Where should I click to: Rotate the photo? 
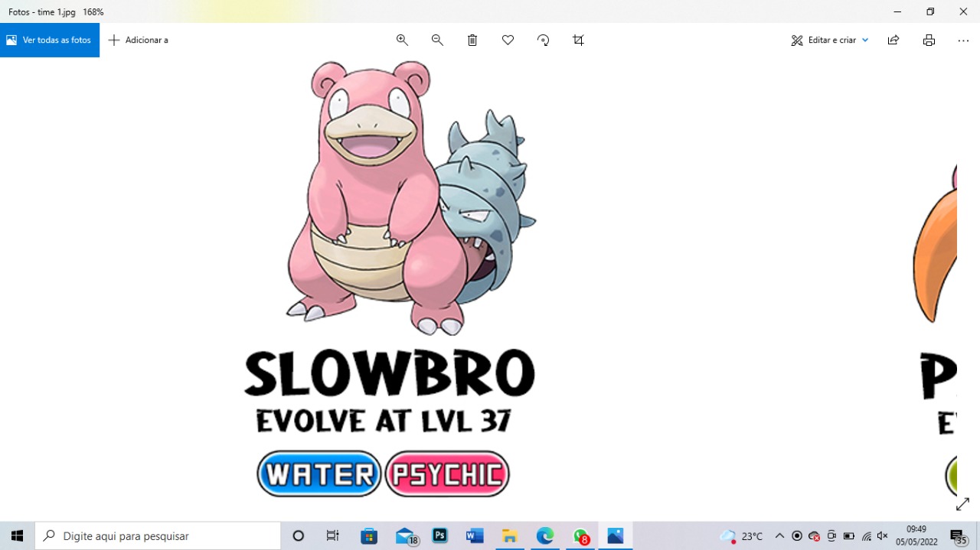pos(543,40)
